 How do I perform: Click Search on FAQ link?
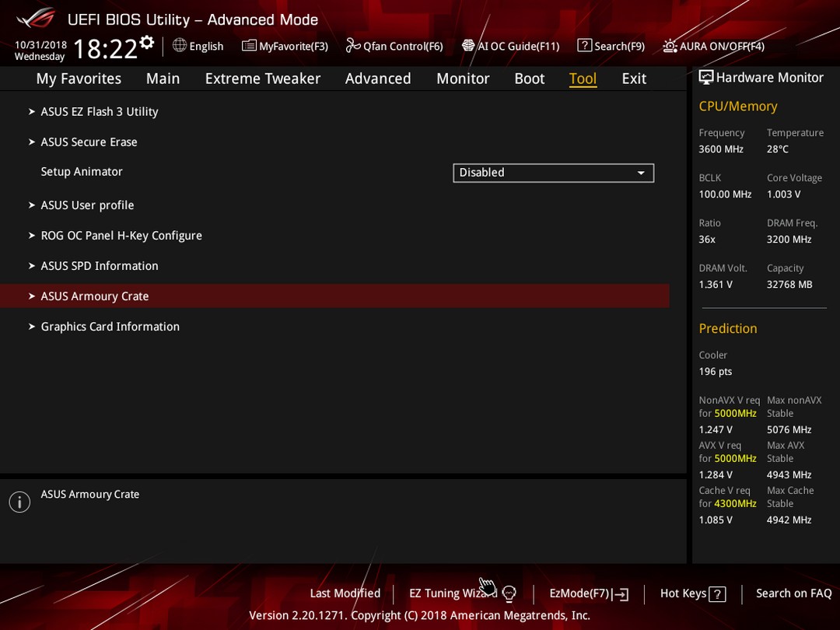[793, 593]
